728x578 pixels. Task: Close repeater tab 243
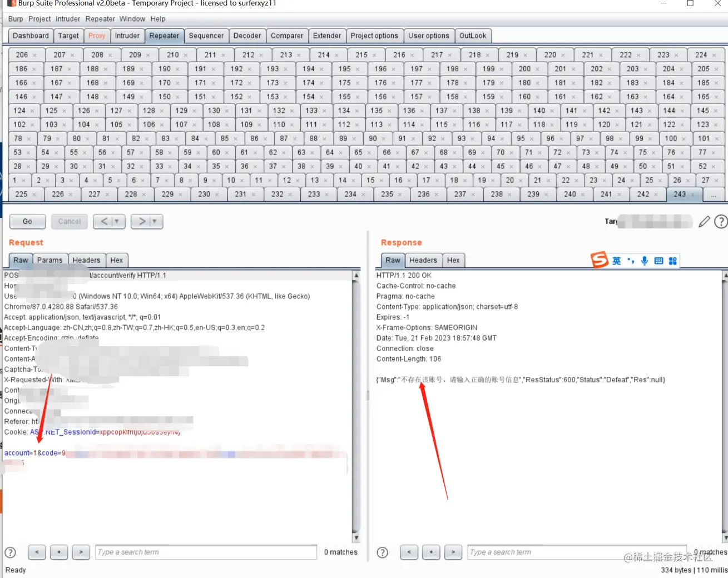click(692, 195)
